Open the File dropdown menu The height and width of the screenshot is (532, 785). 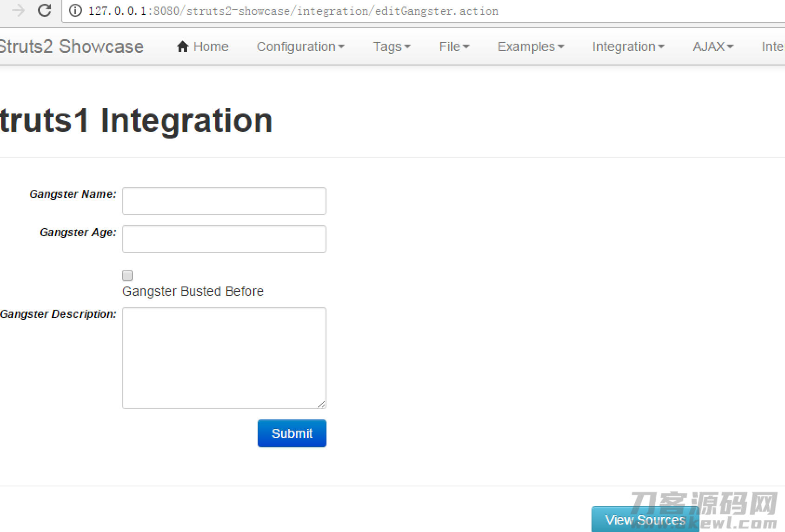[x=454, y=47]
